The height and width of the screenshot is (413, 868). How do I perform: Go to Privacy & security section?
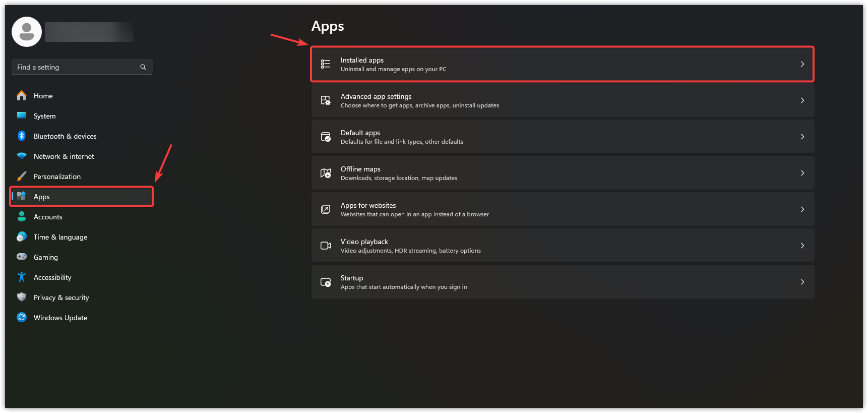tap(61, 298)
